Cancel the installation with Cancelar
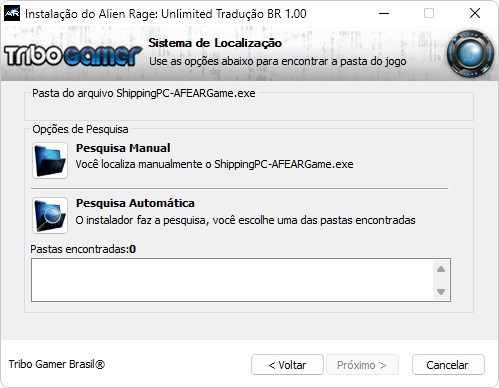 click(448, 365)
